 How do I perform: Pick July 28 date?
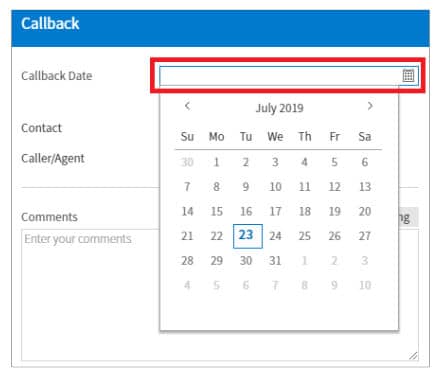point(187,261)
